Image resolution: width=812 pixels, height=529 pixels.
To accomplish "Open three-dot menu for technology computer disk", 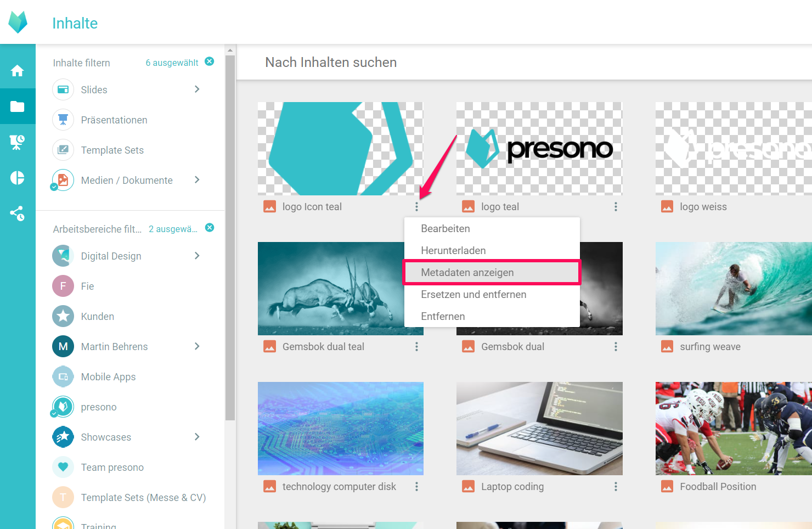I will [x=416, y=486].
